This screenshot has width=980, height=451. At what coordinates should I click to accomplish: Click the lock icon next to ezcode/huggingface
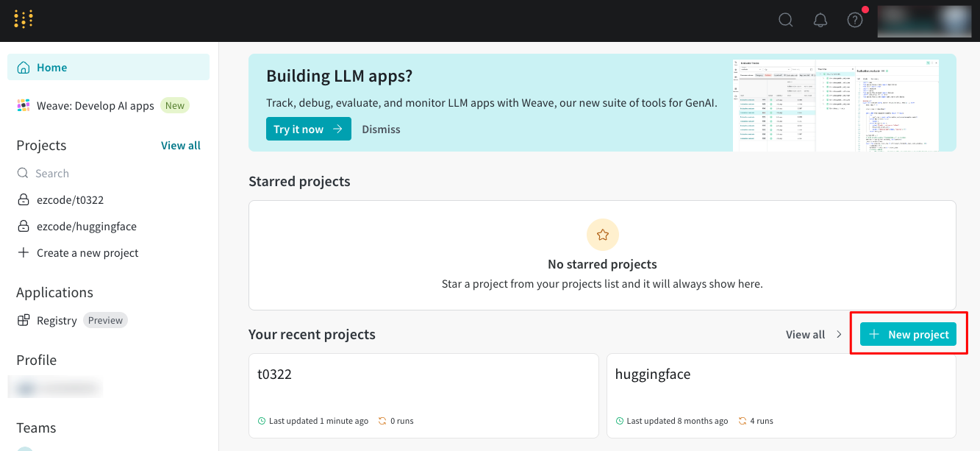24,226
